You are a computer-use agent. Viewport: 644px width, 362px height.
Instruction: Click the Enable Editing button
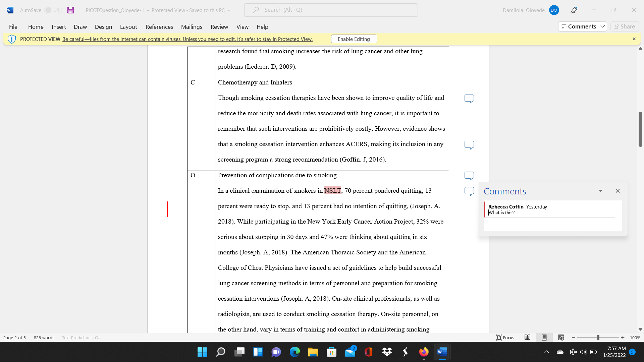[354, 39]
